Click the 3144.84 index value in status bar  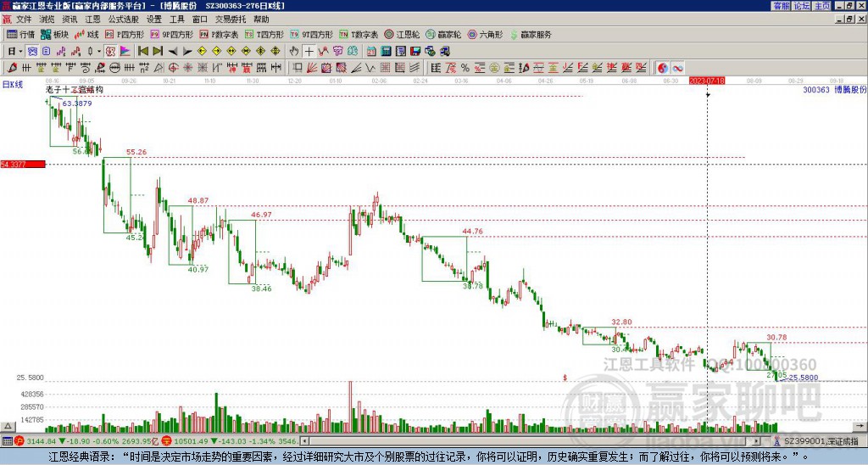(42, 441)
